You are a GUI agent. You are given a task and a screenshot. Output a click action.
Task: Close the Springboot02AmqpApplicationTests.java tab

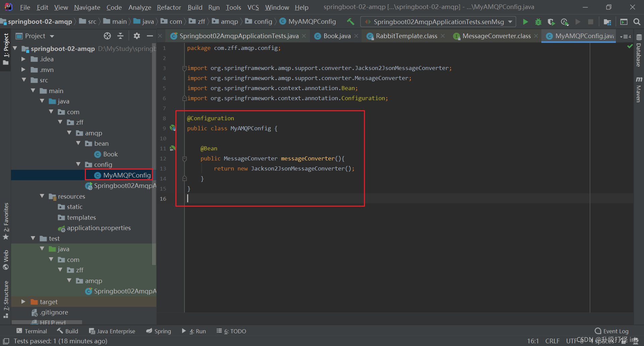click(x=304, y=36)
